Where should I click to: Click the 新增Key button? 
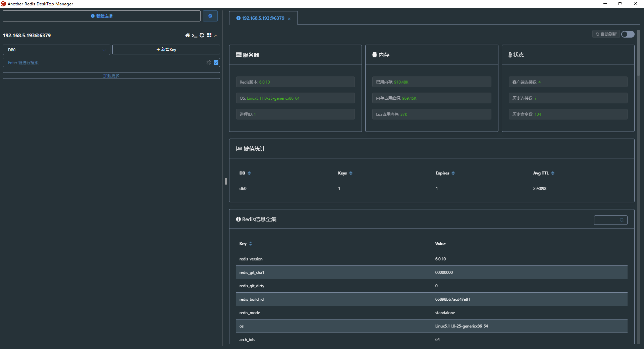click(x=166, y=49)
